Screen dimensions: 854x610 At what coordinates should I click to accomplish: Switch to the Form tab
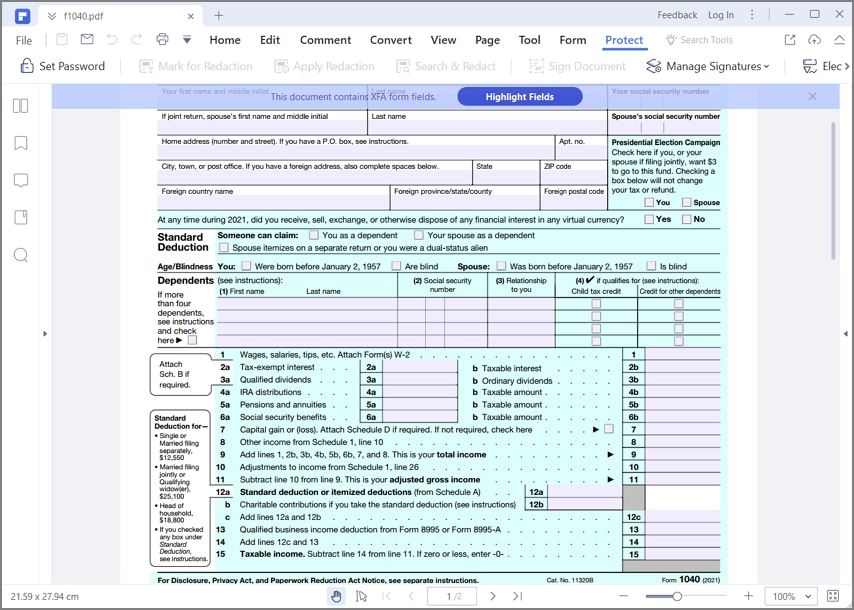pyautogui.click(x=572, y=40)
